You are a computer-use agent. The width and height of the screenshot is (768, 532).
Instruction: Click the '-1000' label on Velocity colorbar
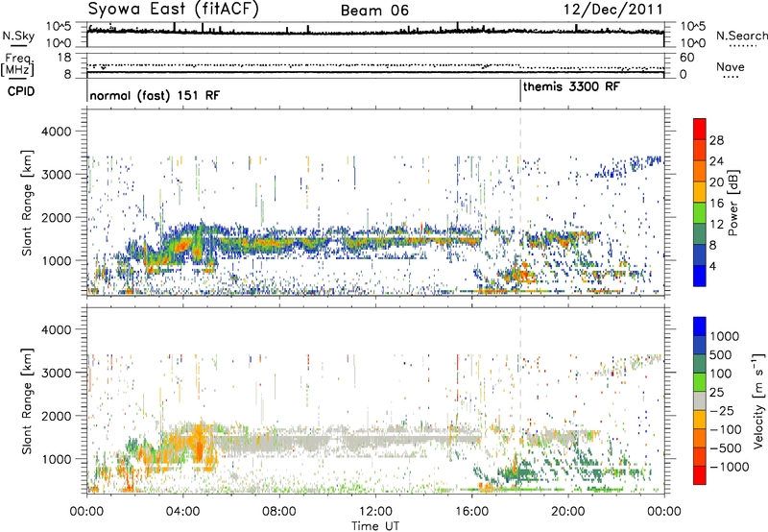click(x=730, y=467)
